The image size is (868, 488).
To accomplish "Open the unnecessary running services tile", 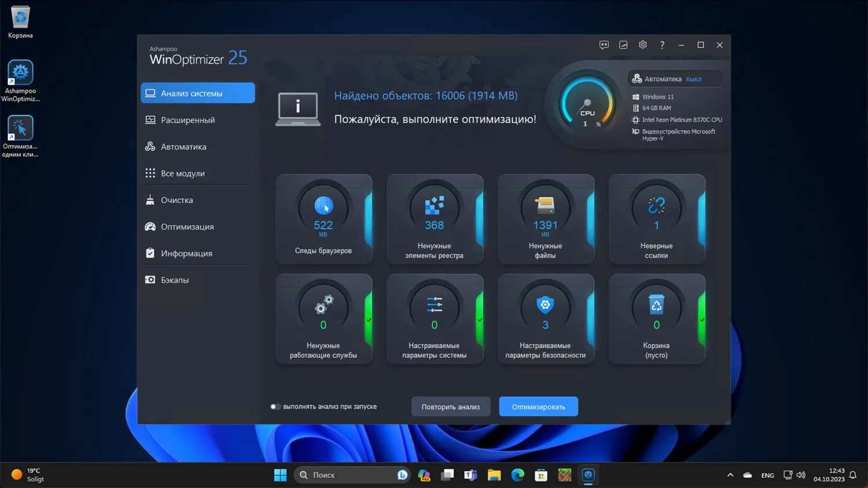I will click(x=323, y=319).
